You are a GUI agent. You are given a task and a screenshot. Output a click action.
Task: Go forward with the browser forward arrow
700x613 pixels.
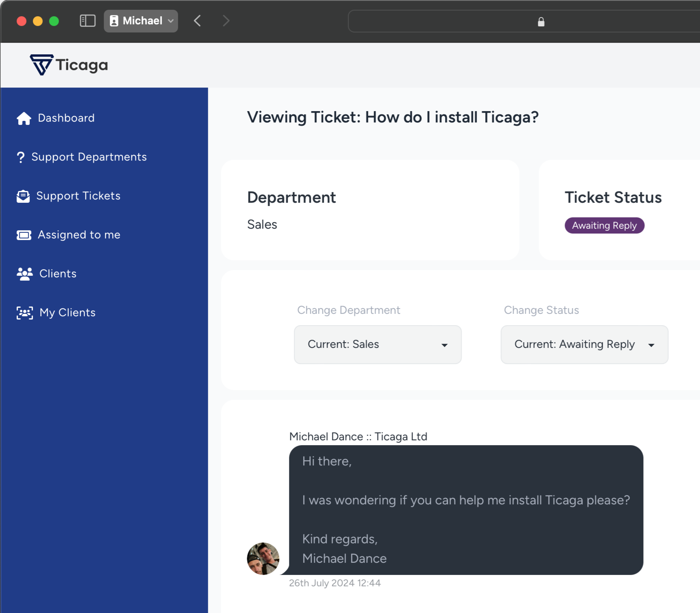point(226,21)
